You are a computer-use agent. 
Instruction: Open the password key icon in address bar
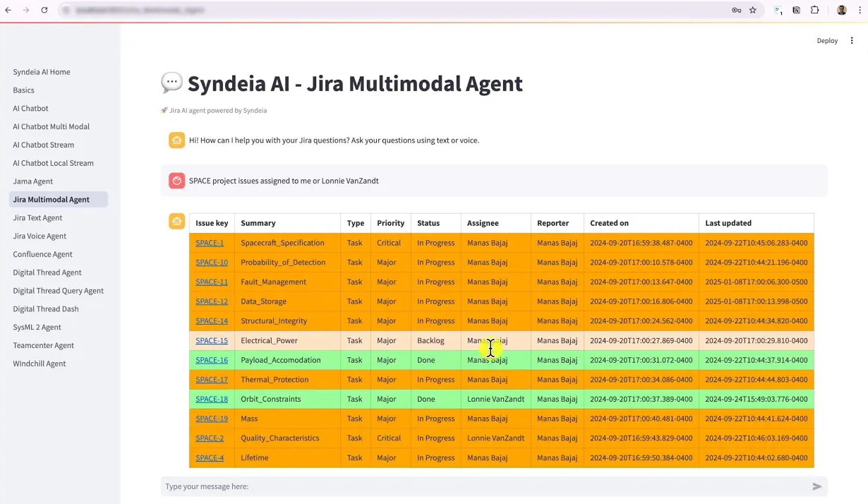pyautogui.click(x=736, y=11)
